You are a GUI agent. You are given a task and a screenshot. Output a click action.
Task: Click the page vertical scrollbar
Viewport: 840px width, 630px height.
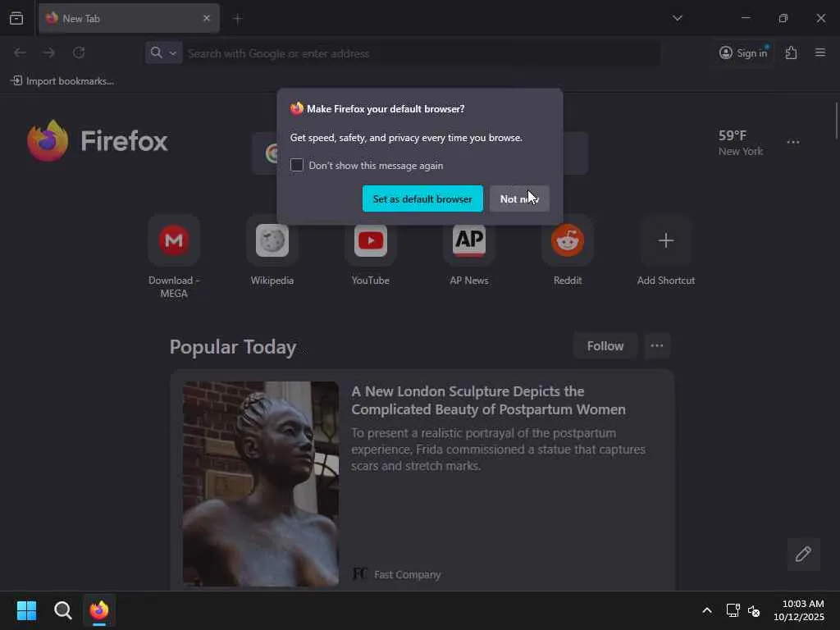tap(836, 121)
